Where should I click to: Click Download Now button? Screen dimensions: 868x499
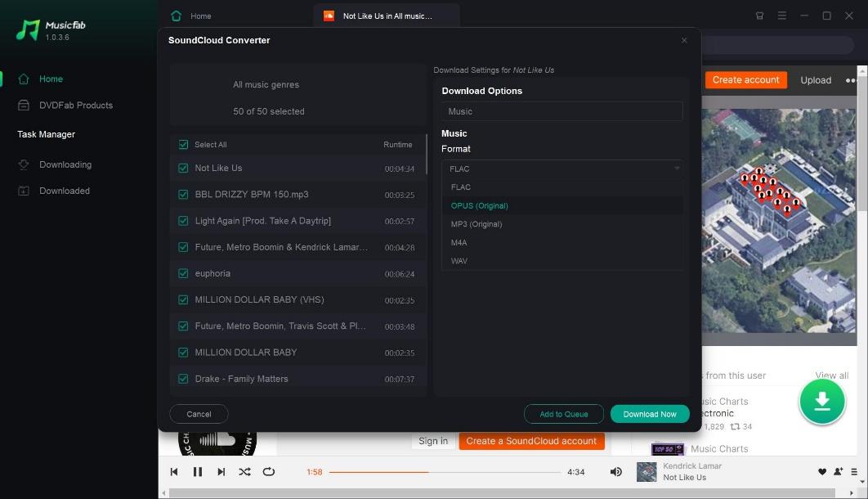click(x=650, y=414)
